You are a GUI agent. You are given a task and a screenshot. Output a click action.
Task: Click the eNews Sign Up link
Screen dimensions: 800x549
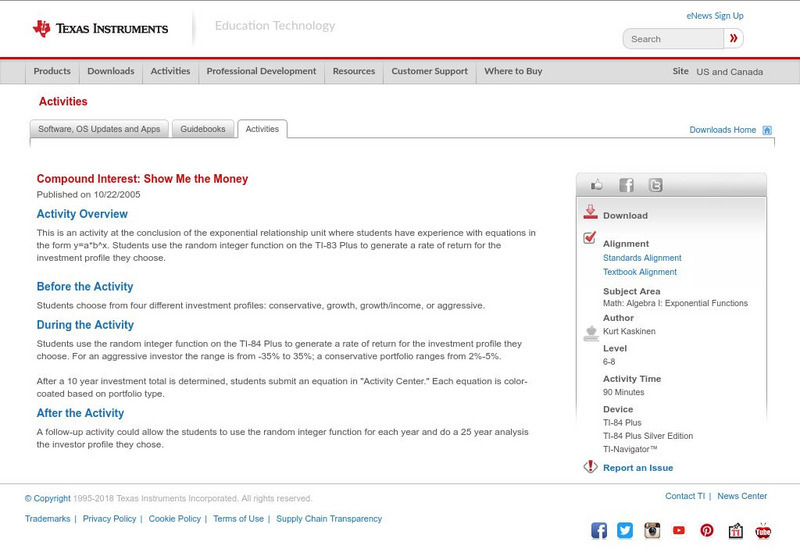point(715,16)
